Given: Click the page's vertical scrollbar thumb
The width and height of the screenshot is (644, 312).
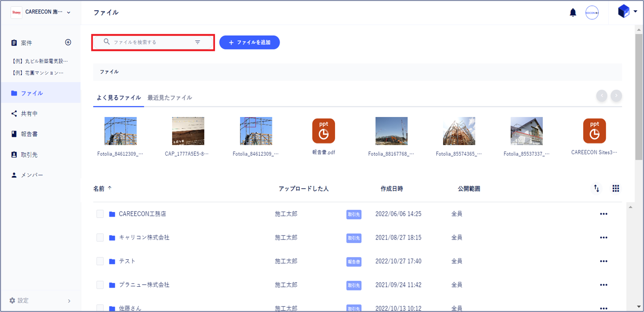Looking at the screenshot, I should pos(639,96).
